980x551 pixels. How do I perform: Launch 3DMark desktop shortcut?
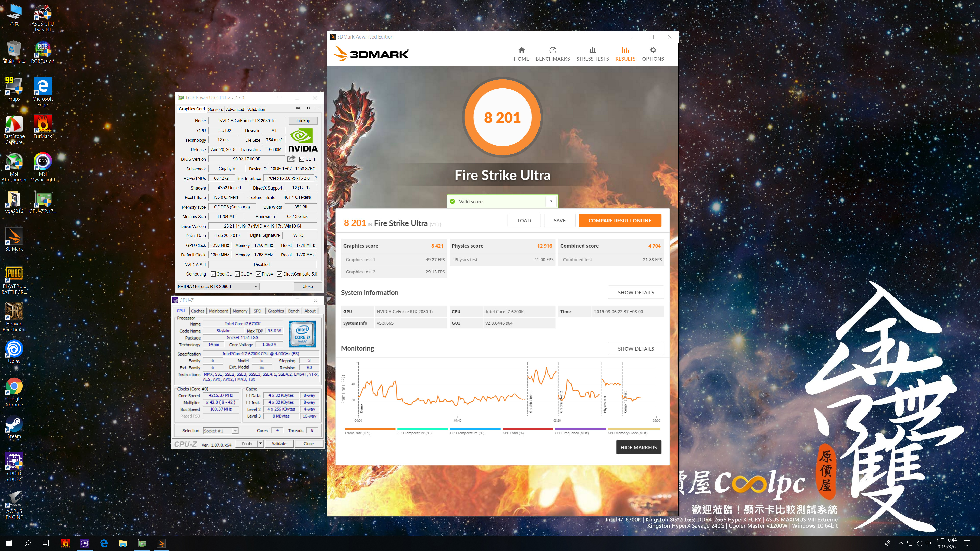(14, 239)
